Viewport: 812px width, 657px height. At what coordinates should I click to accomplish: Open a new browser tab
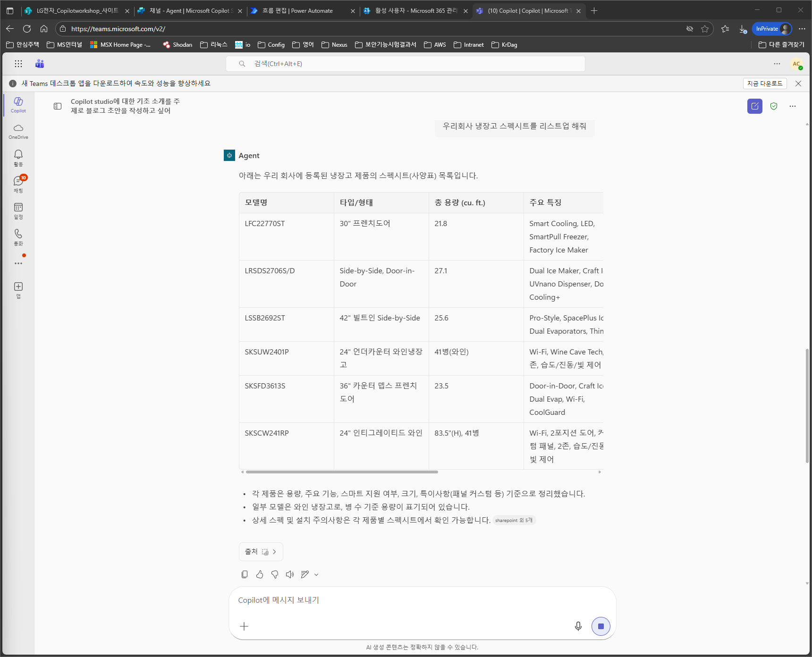(x=594, y=10)
